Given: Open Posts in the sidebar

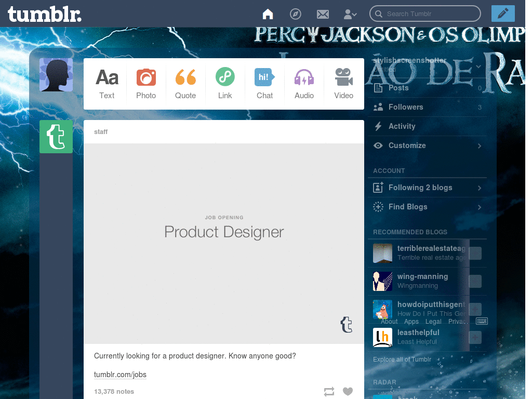Looking at the screenshot, I should (428, 88).
